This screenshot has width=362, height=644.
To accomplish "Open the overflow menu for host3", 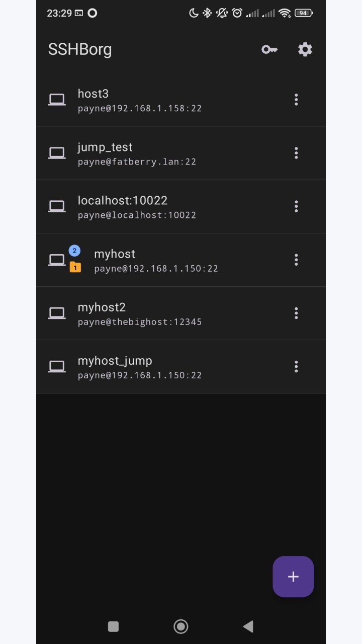I will click(x=296, y=100).
